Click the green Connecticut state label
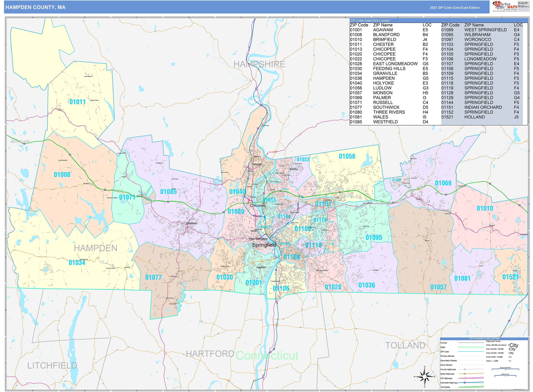Image resolution: width=533 pixels, height=392 pixels. (267, 356)
